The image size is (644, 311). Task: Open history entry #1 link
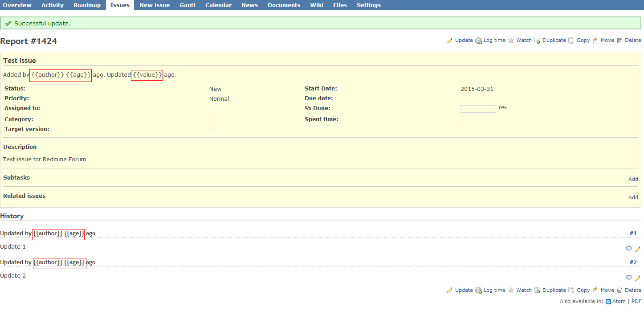pos(633,233)
